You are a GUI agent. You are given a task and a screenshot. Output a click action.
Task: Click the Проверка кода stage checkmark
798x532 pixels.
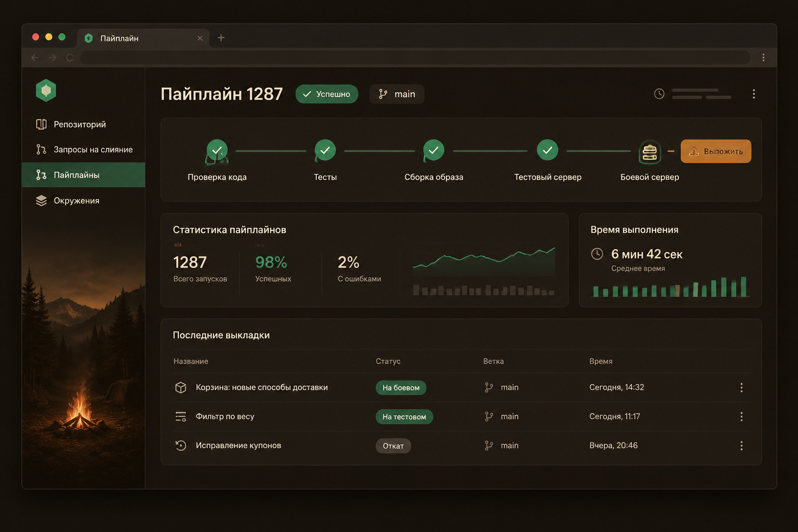tap(217, 151)
